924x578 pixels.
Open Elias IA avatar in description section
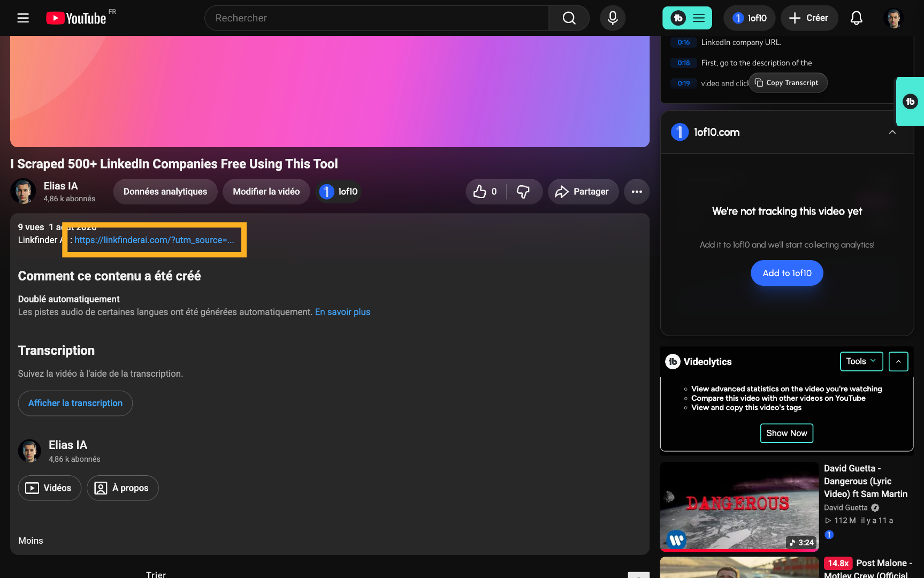point(29,451)
